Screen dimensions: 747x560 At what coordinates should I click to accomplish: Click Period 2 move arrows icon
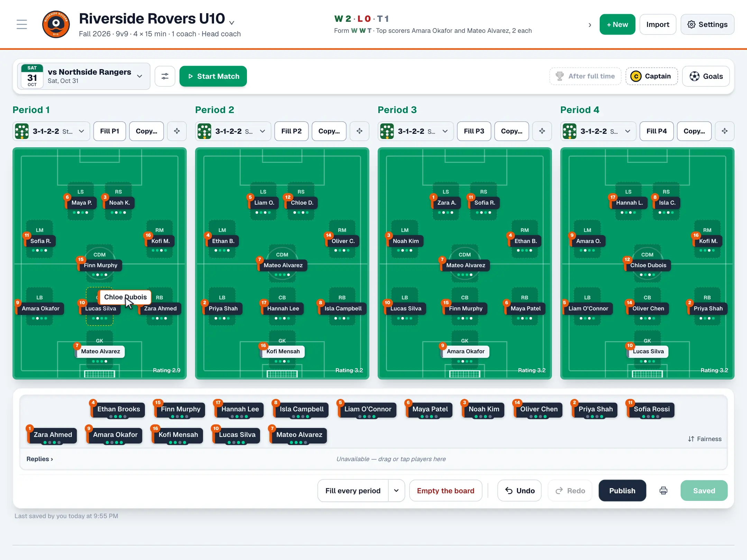[360, 131]
